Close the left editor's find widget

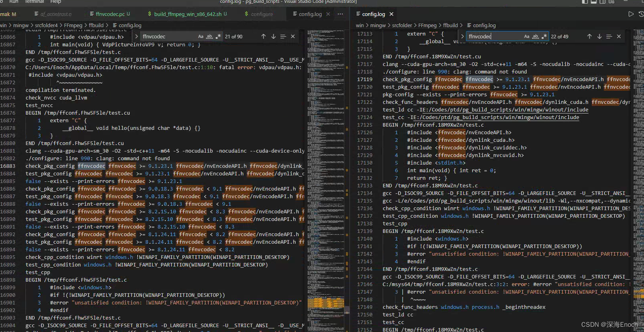[293, 36]
